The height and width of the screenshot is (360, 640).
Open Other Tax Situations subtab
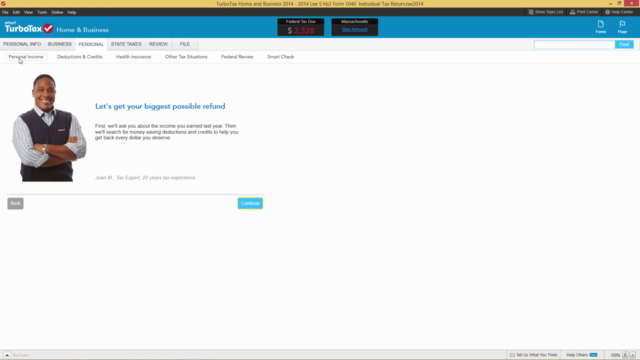pyautogui.click(x=186, y=57)
